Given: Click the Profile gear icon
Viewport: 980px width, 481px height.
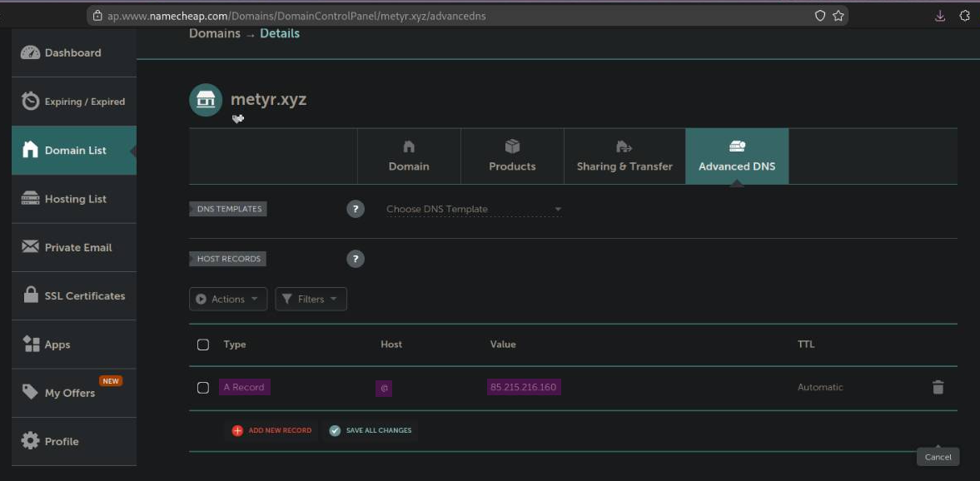Looking at the screenshot, I should (30, 441).
